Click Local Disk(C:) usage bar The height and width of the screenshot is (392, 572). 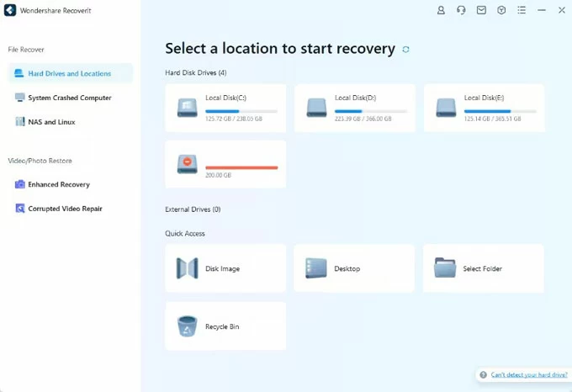coord(241,111)
